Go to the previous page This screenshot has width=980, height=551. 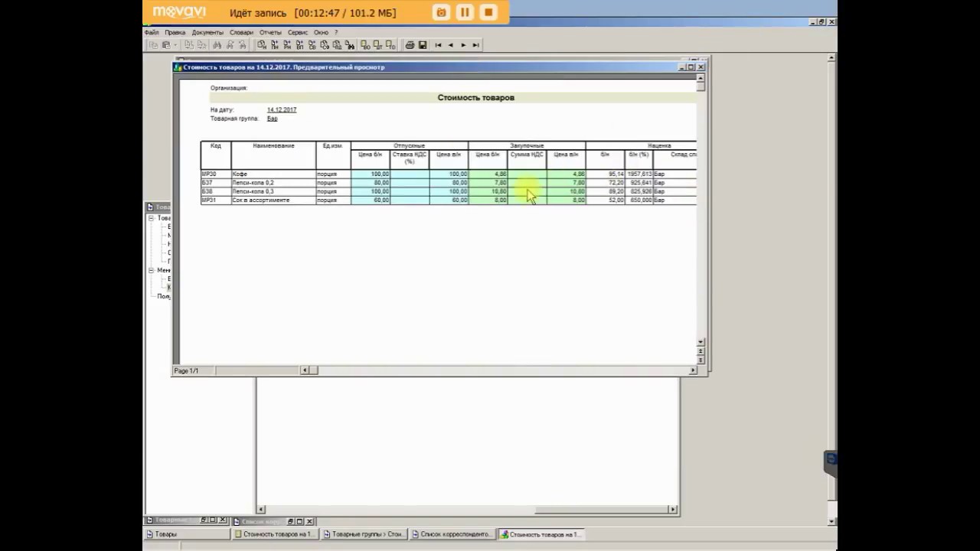tap(450, 45)
